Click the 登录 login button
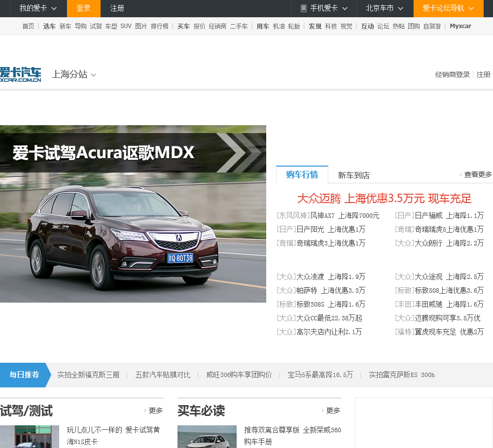This screenshot has height=448, width=493. click(x=84, y=8)
